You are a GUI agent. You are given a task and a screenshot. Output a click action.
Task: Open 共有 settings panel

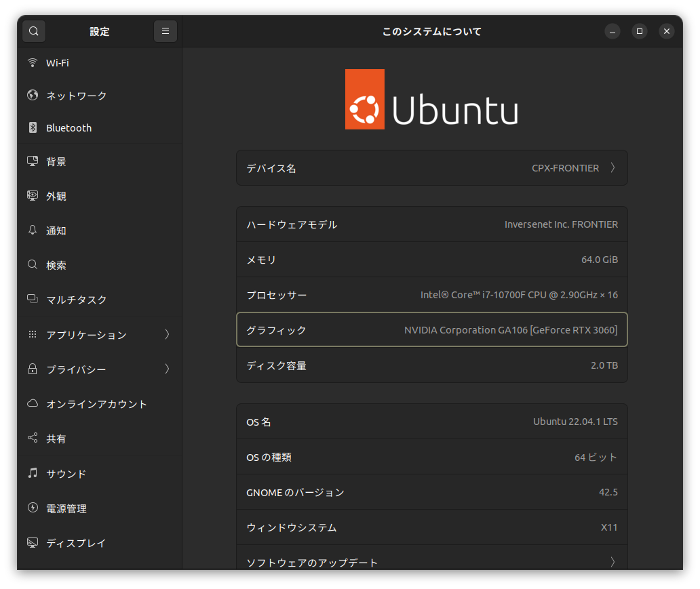pyautogui.click(x=100, y=439)
